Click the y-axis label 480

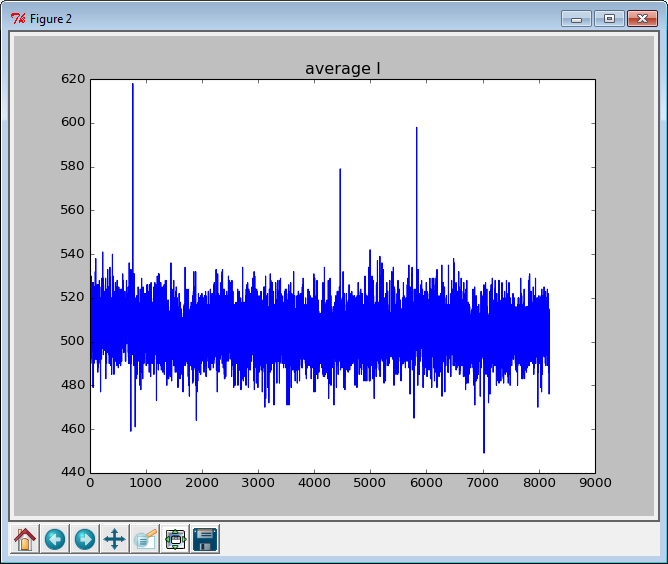click(x=73, y=385)
